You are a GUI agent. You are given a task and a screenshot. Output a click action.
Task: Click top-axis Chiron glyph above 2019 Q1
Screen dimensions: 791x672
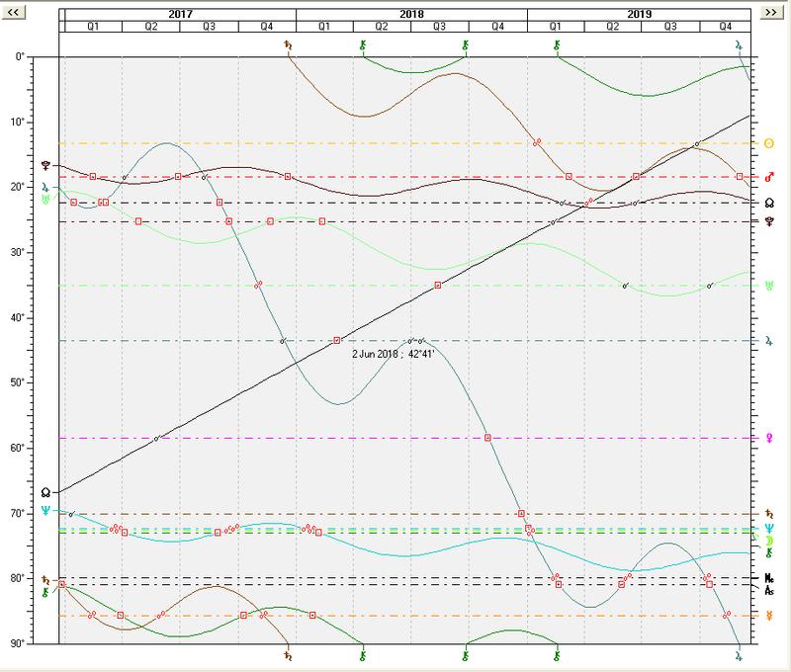pyautogui.click(x=557, y=45)
